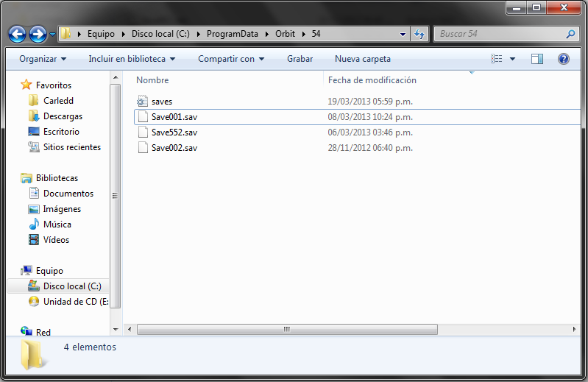The image size is (588, 382).
Task: Focus the 'Buscar 54' search field
Action: click(506, 34)
